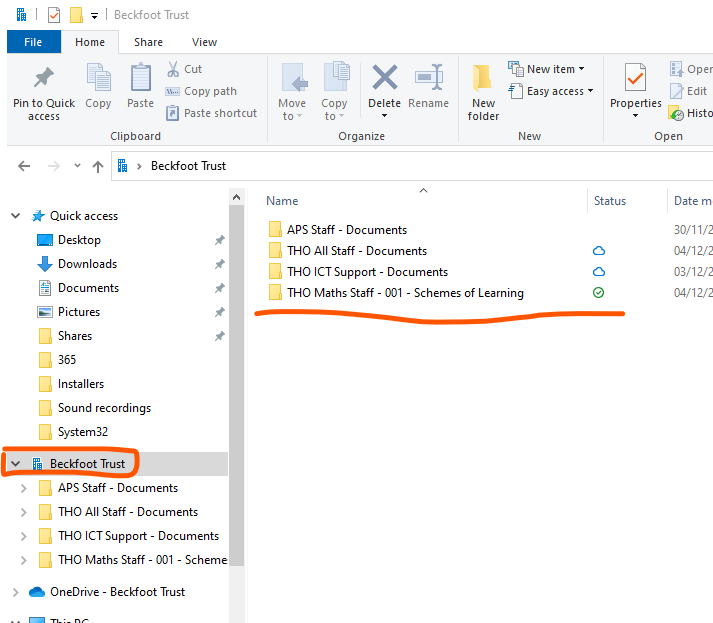
Task: Open the New item dropdown
Action: pyautogui.click(x=546, y=69)
